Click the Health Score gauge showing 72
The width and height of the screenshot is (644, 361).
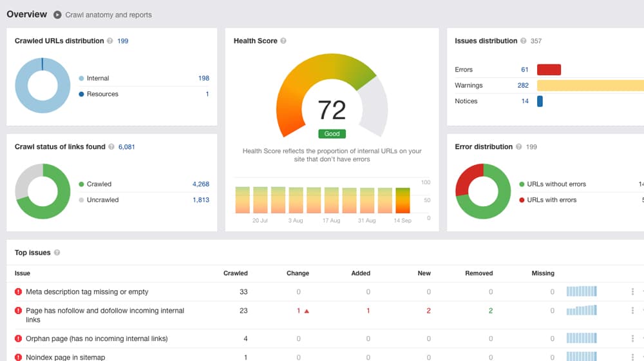coord(332,97)
